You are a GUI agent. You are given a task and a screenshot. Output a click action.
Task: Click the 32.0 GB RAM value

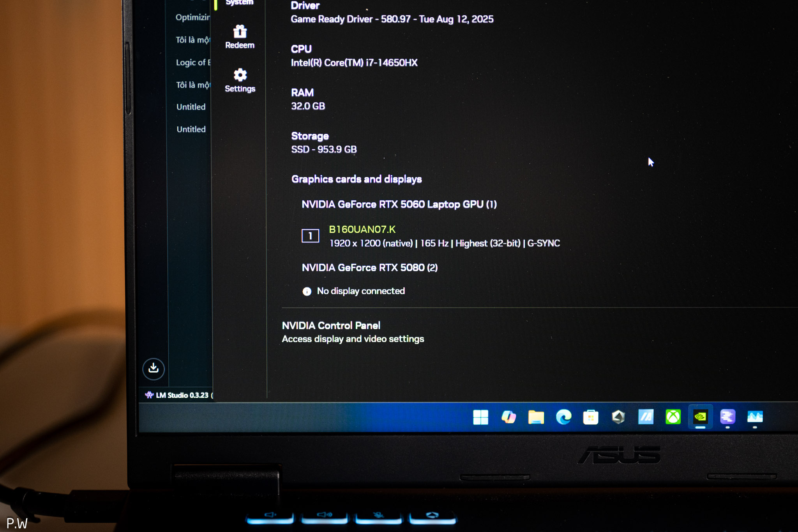coord(308,106)
